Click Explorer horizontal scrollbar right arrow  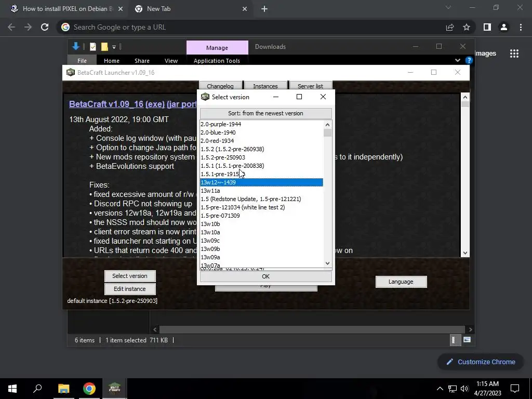tap(470, 329)
